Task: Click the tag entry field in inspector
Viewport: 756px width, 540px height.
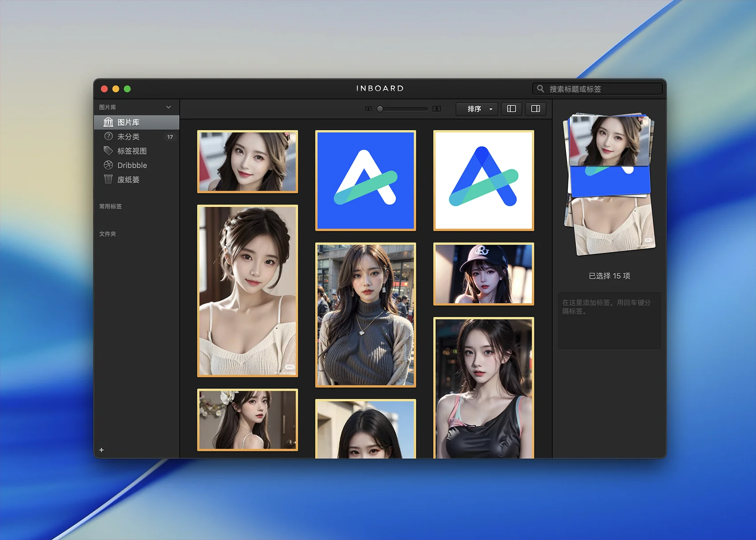Action: 609,320
